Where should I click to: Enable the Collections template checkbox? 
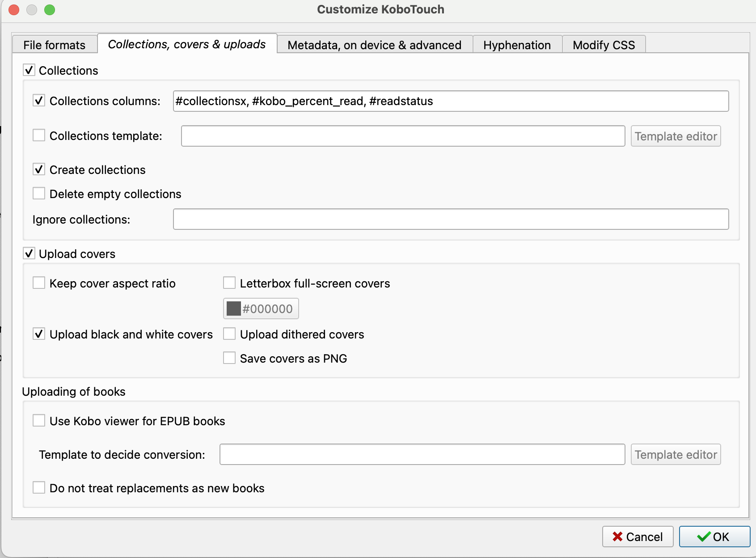(x=39, y=135)
